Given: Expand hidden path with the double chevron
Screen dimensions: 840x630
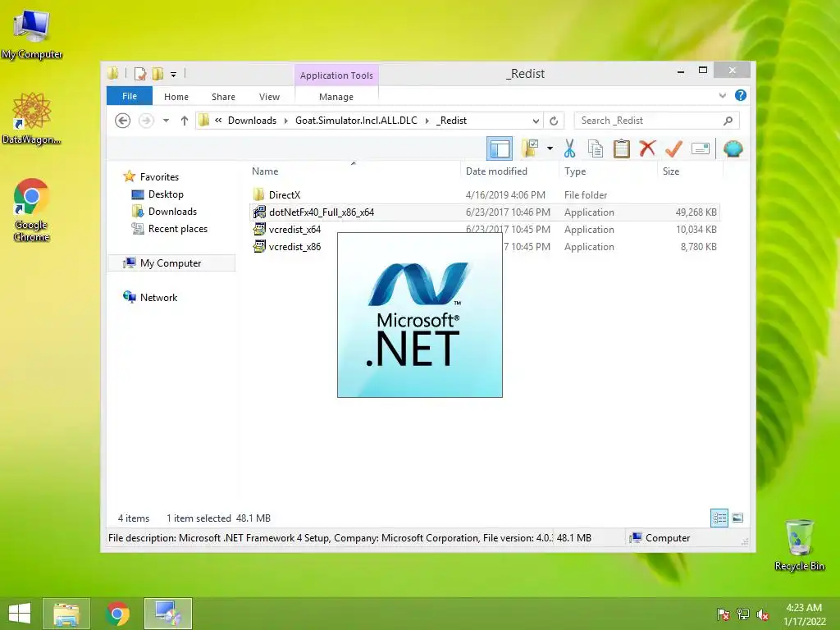Looking at the screenshot, I should [x=218, y=121].
